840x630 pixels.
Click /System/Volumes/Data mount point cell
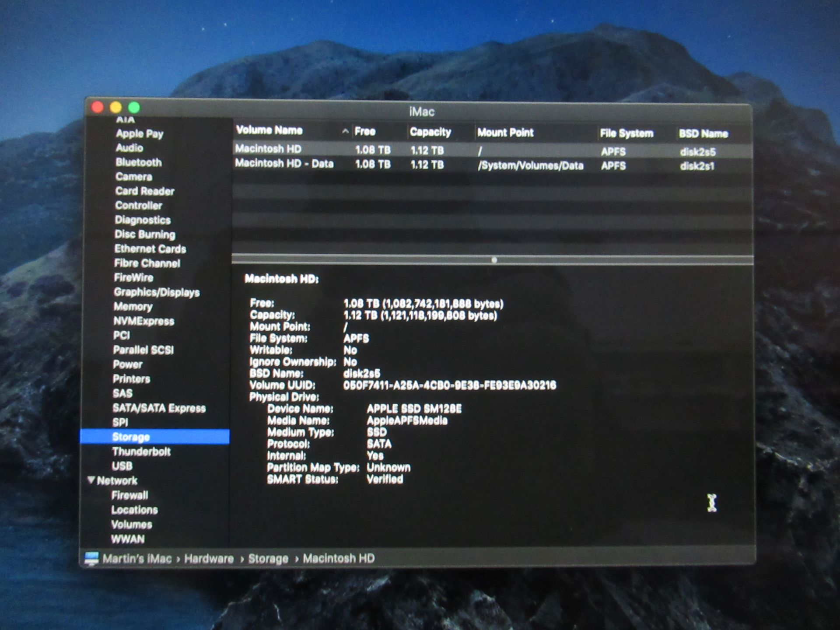530,166
